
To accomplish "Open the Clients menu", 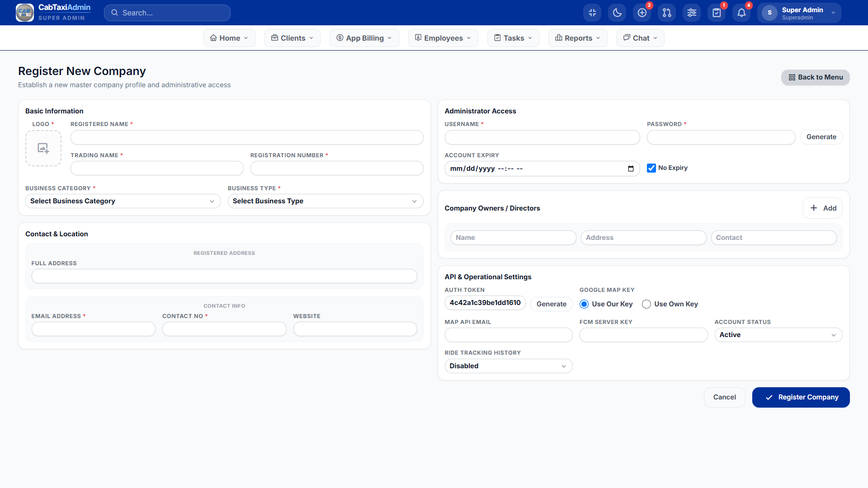I will coord(292,38).
